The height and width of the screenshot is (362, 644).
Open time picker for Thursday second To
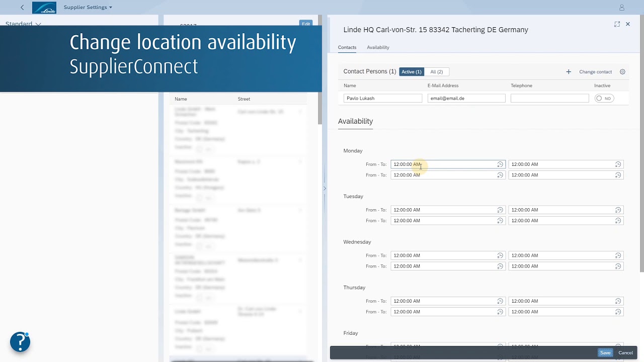click(x=618, y=312)
